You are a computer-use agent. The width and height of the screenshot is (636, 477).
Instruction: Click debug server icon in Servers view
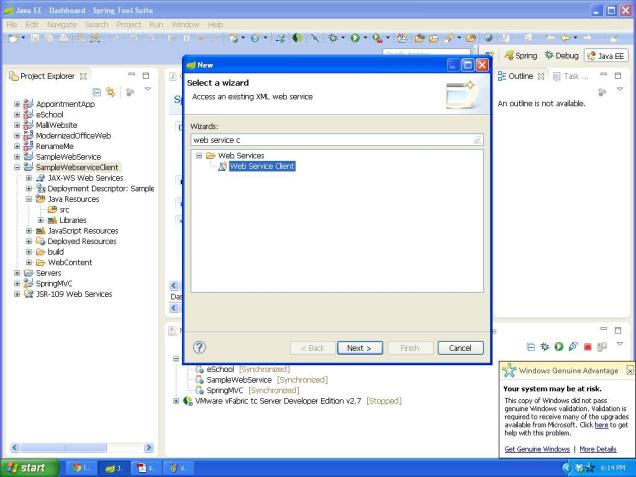click(x=545, y=346)
